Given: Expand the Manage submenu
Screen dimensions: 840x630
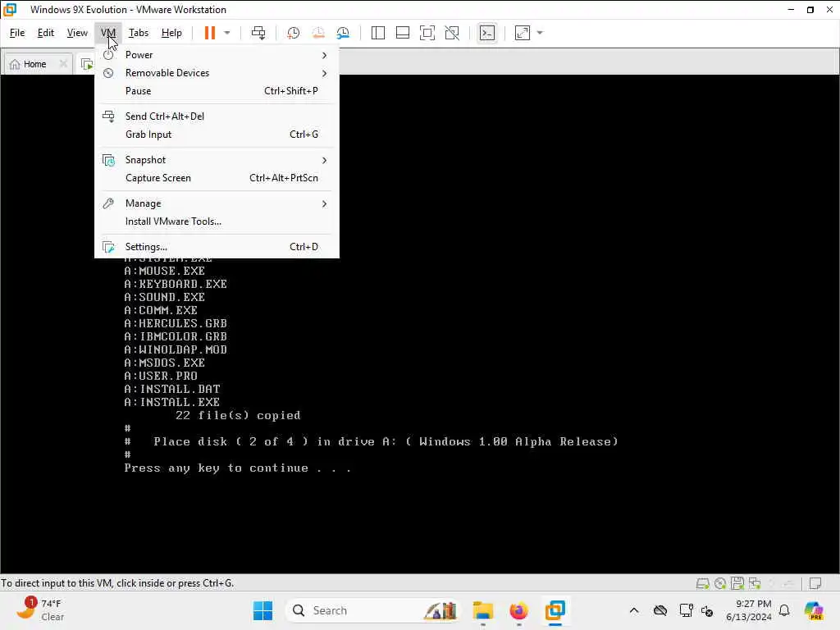Looking at the screenshot, I should [x=217, y=203].
